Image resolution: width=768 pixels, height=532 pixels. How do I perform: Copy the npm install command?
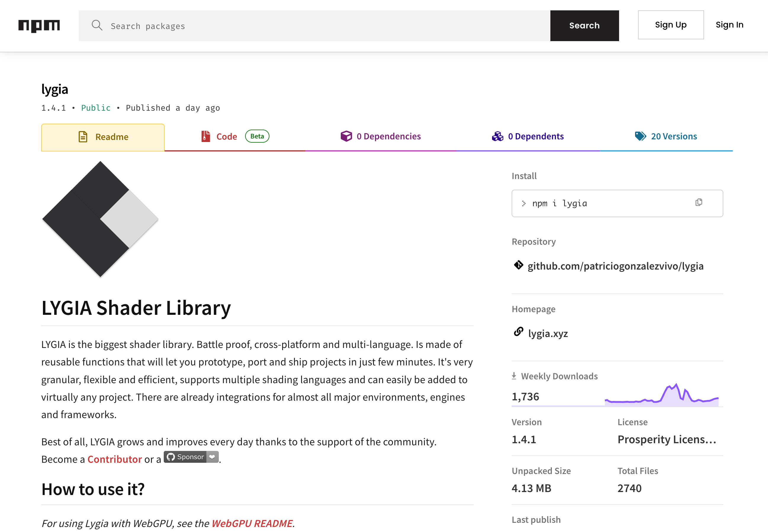point(699,203)
